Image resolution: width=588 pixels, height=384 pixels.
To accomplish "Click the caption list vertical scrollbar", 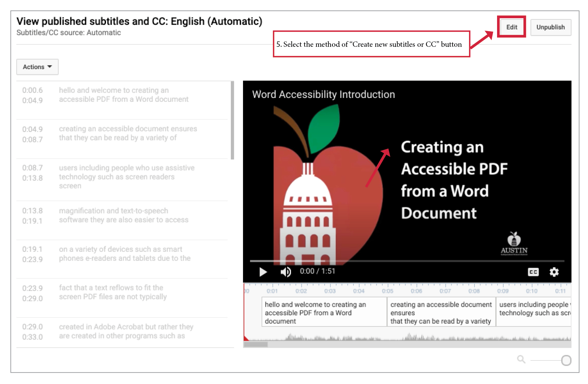I will (x=232, y=121).
